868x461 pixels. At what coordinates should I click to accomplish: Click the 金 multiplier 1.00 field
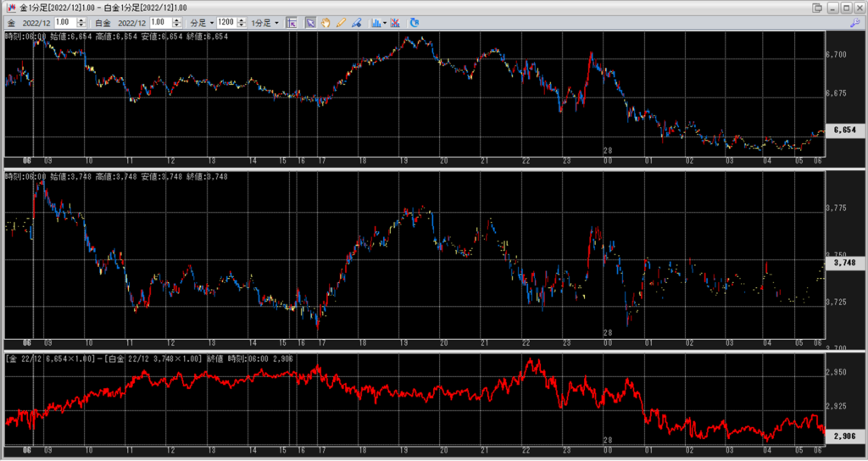64,22
